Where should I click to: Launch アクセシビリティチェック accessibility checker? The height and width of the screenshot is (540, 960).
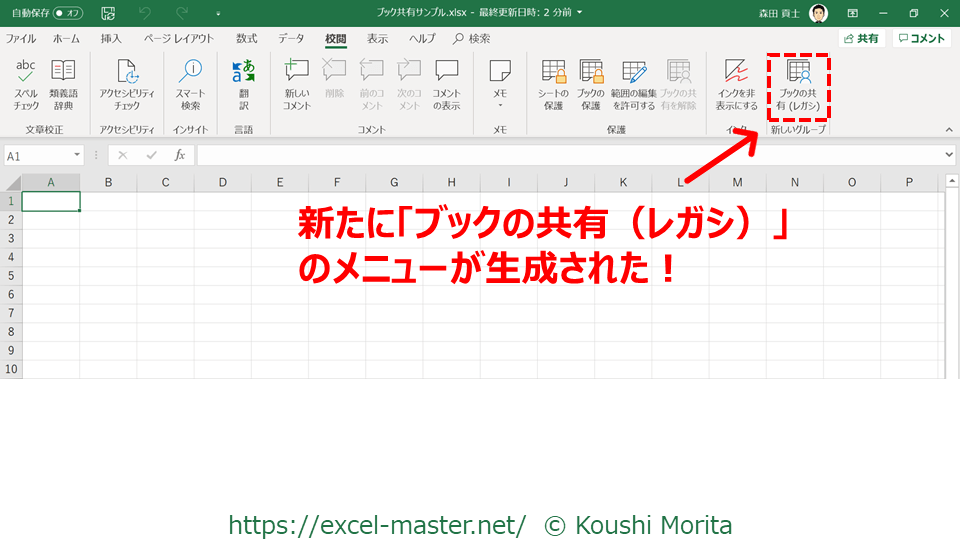tap(127, 84)
